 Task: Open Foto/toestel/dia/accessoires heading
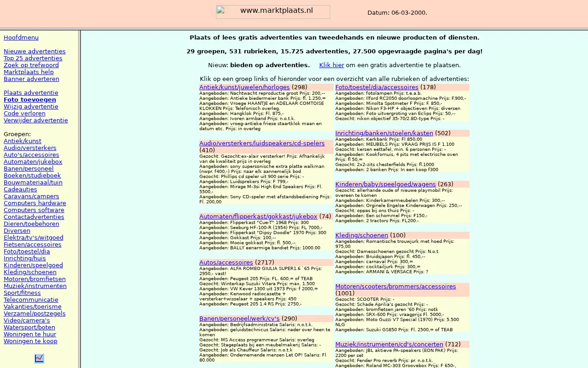pyautogui.click(x=377, y=87)
